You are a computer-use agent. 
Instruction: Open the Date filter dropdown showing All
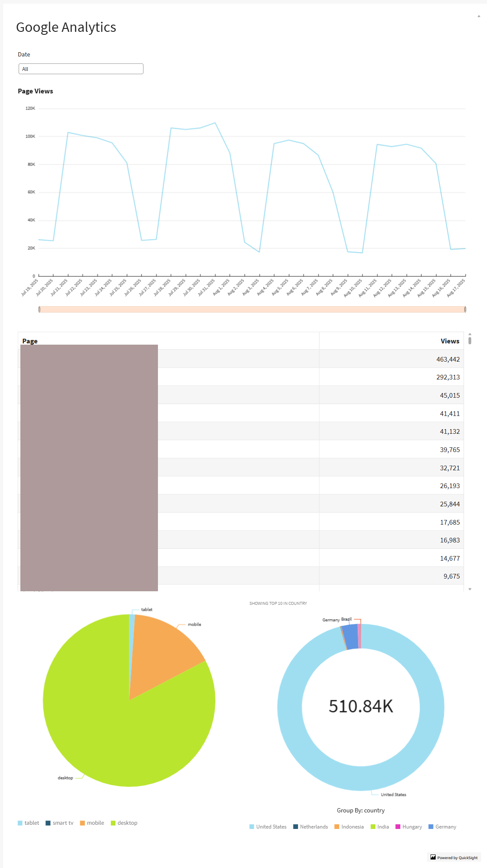tap(81, 69)
